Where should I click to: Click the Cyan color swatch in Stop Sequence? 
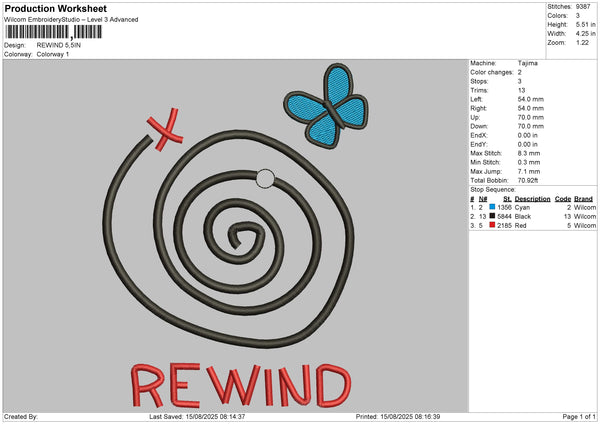[493, 206]
